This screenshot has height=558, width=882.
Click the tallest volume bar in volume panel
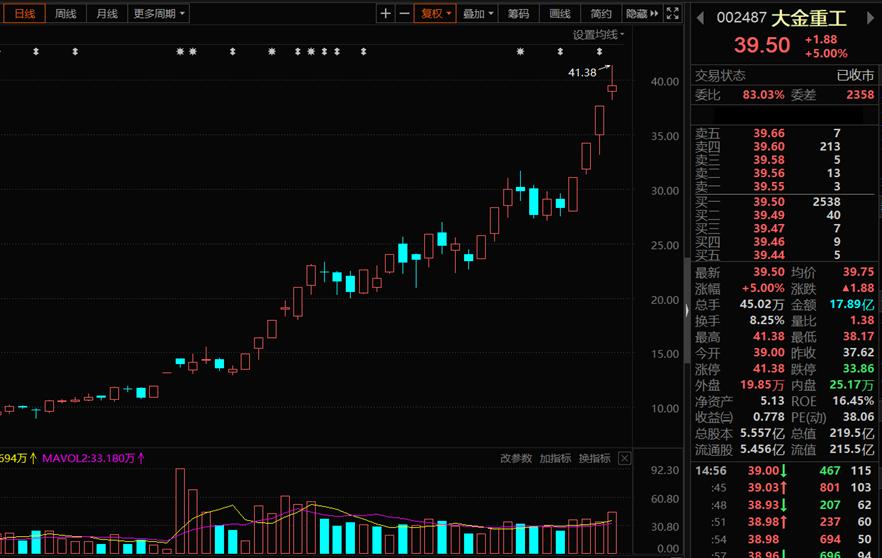point(180,511)
